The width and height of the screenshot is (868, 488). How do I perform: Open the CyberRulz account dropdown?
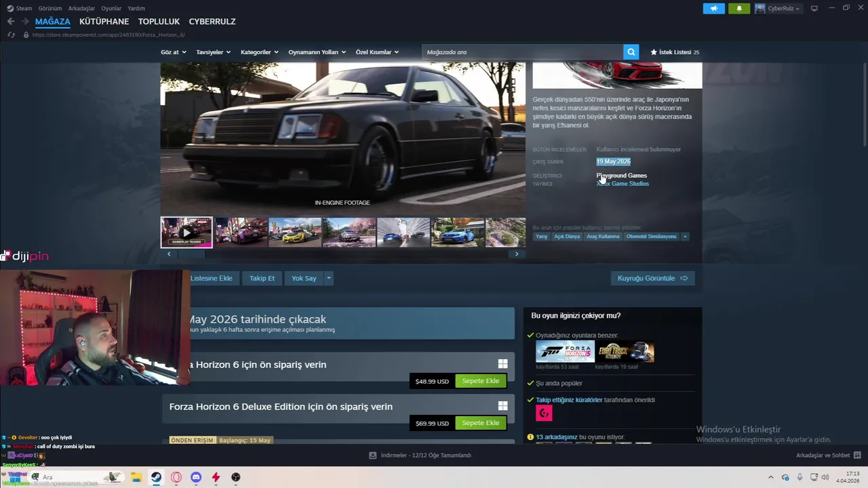point(778,9)
